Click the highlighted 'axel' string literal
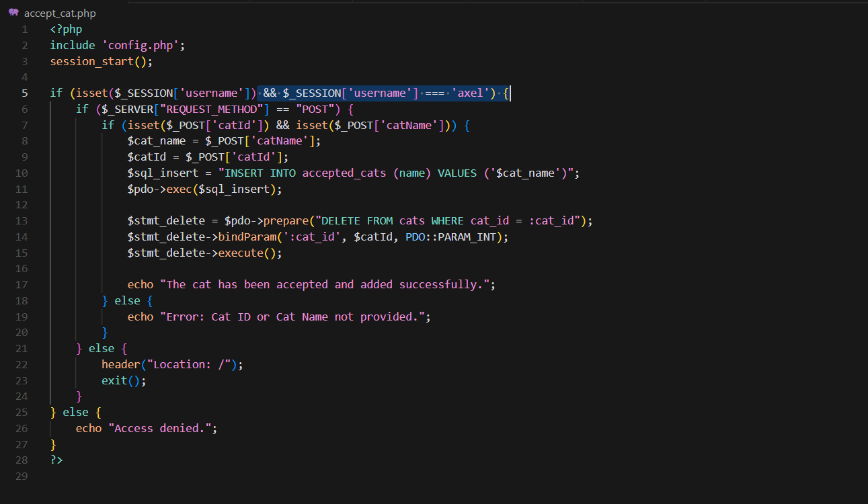The image size is (868, 504). 471,93
